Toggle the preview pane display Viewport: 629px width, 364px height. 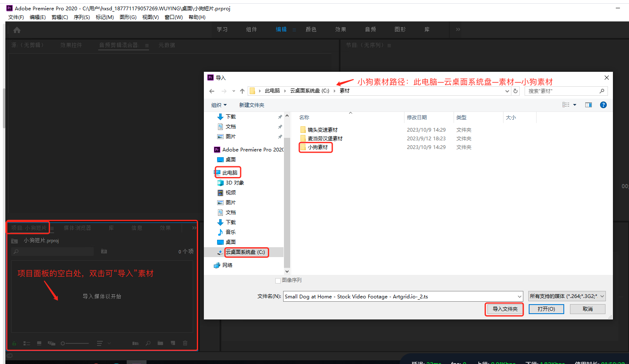[588, 105]
